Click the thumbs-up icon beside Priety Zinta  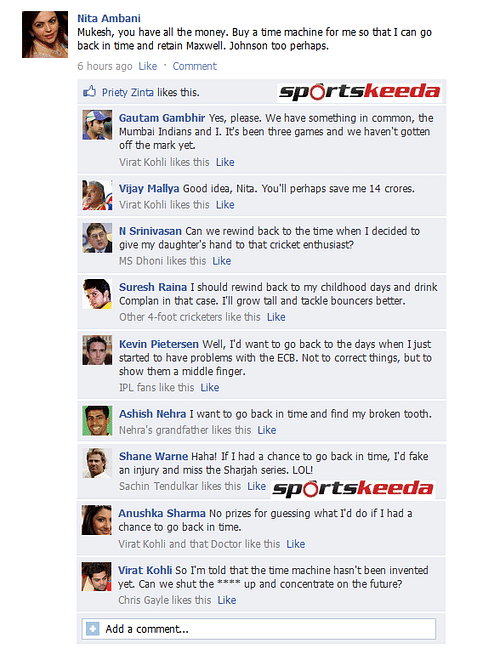click(x=89, y=92)
